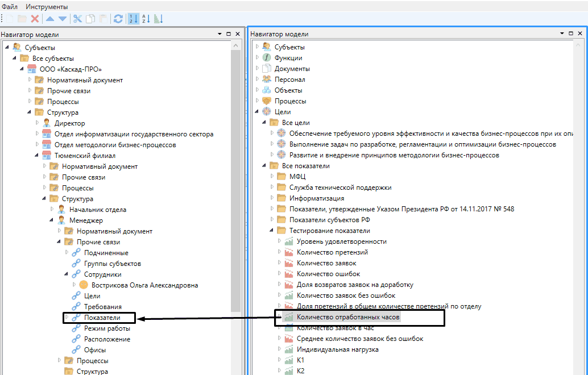Collapse the Цели node in right navigator
588x375 pixels.
click(257, 111)
